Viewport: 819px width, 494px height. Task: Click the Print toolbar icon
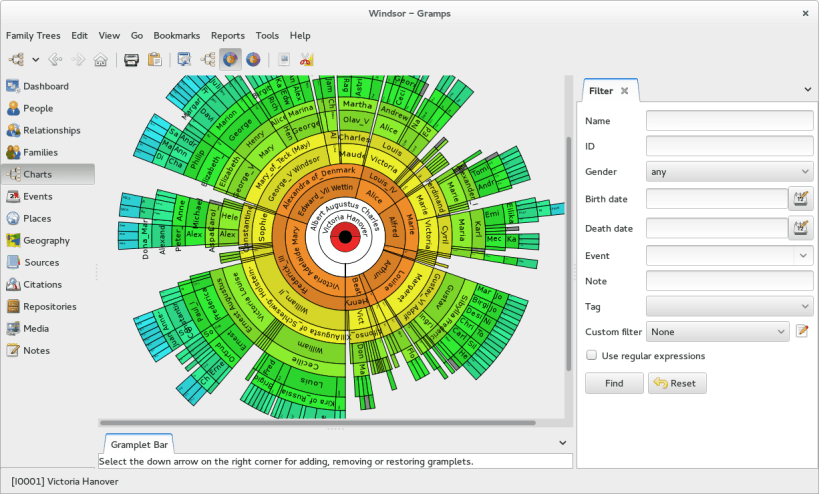[x=131, y=59]
